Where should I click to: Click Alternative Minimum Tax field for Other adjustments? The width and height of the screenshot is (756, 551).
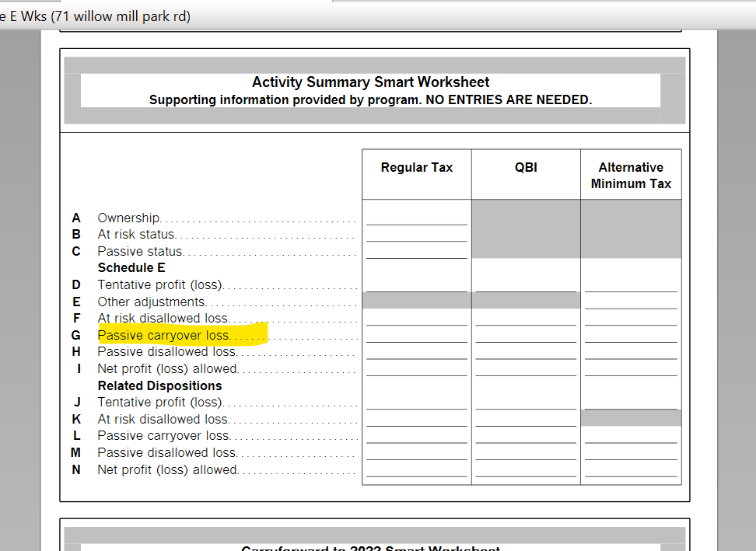pos(631,301)
